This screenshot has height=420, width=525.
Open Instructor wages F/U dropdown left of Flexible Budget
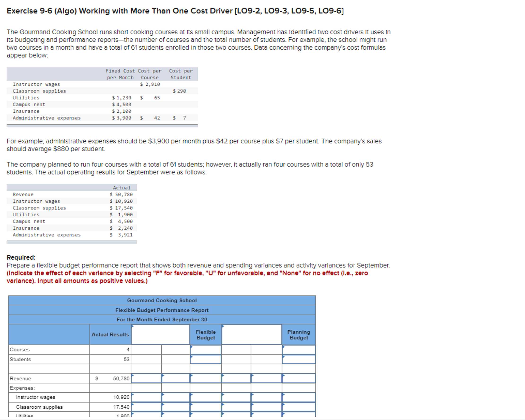(x=176, y=397)
